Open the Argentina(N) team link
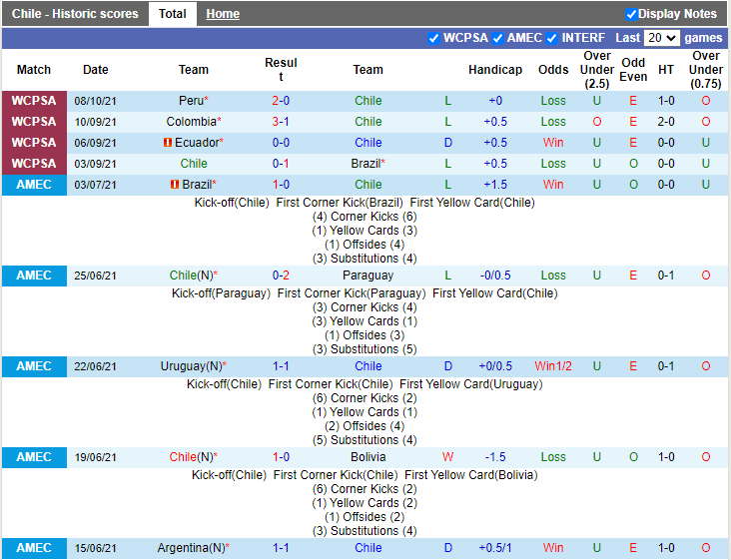Image resolution: width=731 pixels, height=560 pixels. (x=190, y=548)
